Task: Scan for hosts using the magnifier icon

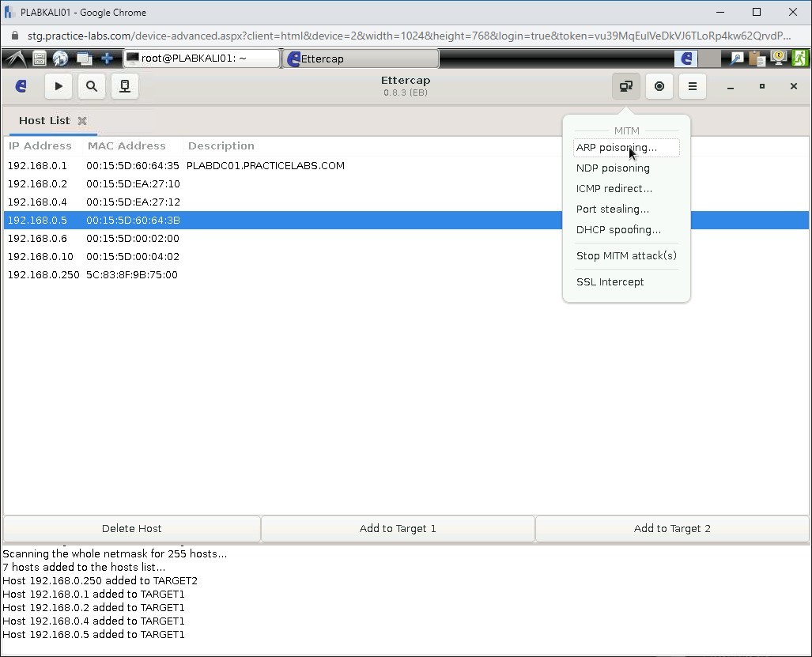Action: coord(91,86)
